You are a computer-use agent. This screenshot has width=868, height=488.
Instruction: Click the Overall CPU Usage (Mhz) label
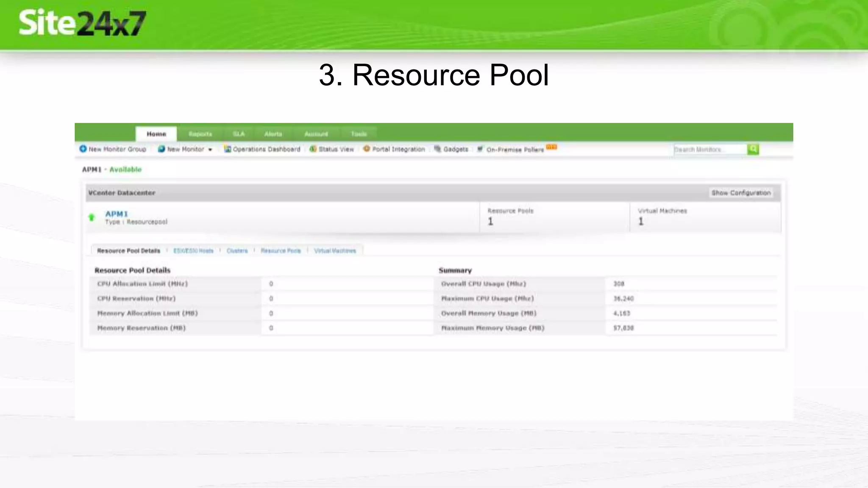(x=484, y=284)
